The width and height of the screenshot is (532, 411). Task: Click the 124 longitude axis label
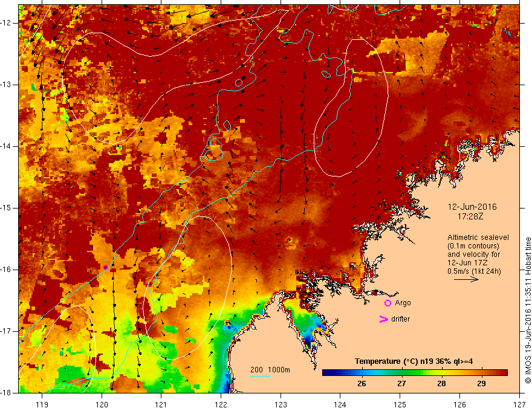[x=340, y=404]
